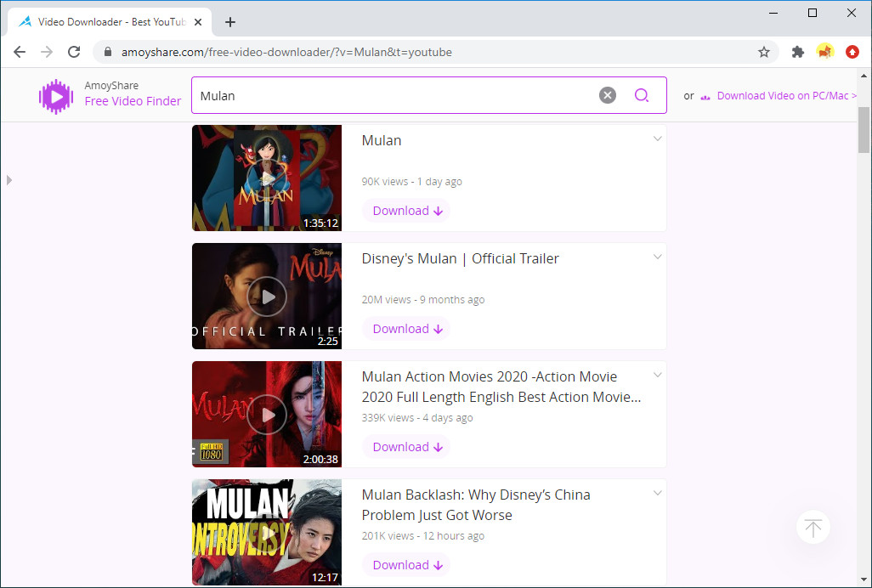This screenshot has height=588, width=872.
Task: Click the padlock site info icon
Action: point(109,52)
